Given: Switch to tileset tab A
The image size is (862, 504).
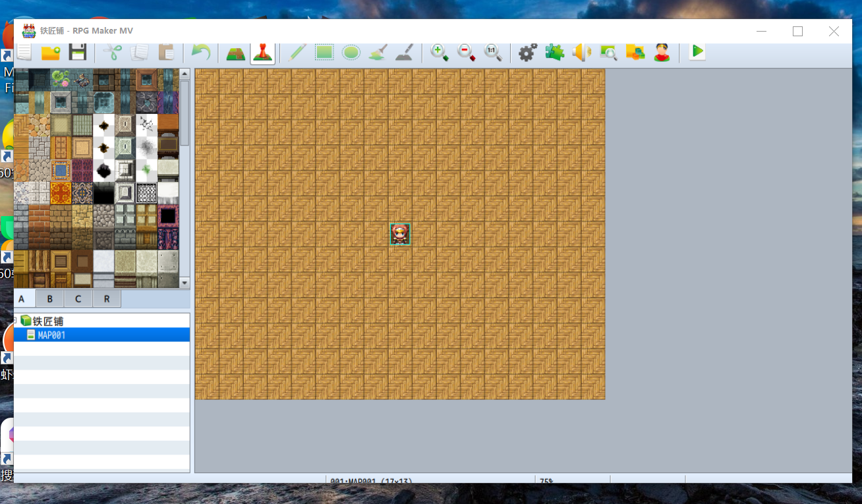Looking at the screenshot, I should [x=22, y=299].
